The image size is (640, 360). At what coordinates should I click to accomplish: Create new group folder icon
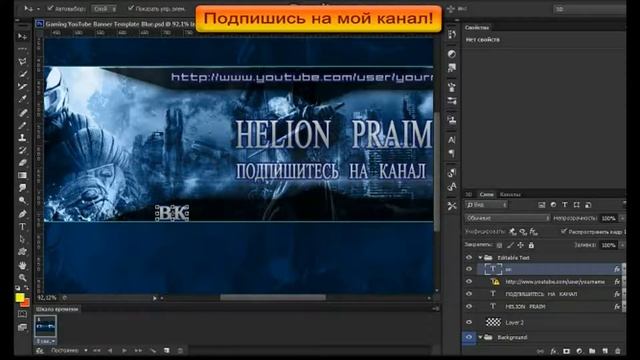592,351
